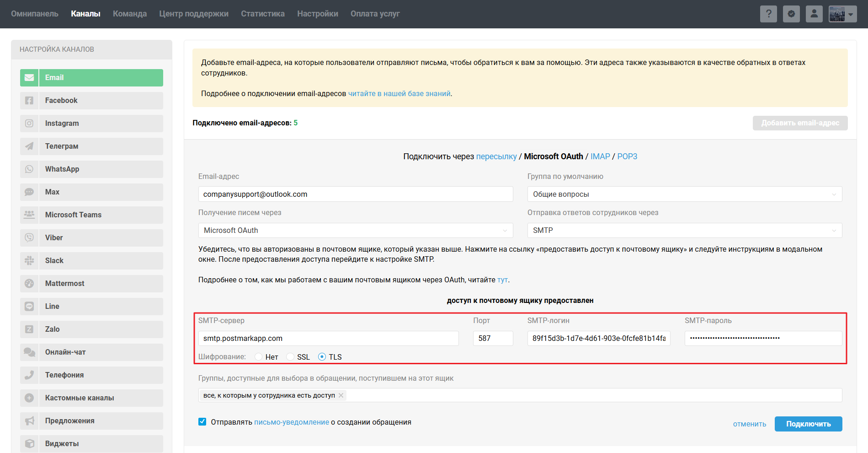Select SSL encryption radio button
The image size is (868, 453).
tap(290, 357)
